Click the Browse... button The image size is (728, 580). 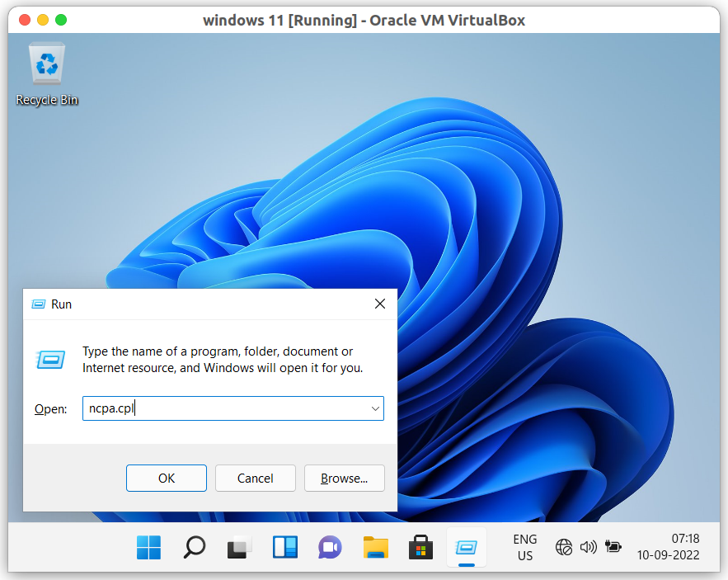pyautogui.click(x=344, y=478)
